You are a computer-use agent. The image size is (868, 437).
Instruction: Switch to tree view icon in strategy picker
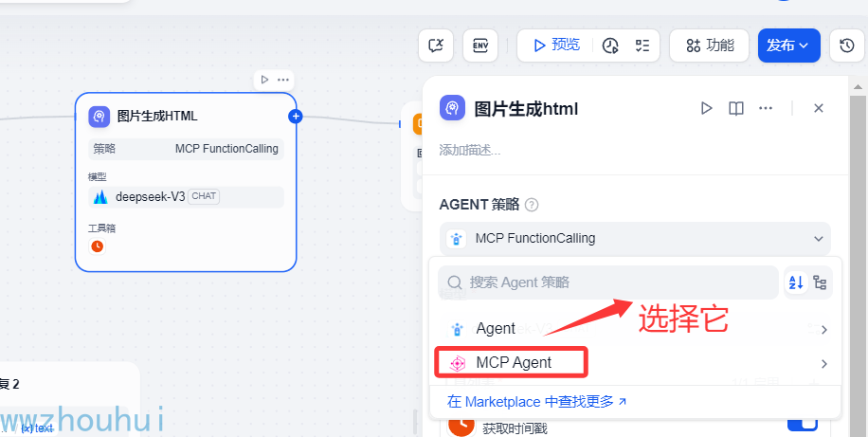coord(820,282)
